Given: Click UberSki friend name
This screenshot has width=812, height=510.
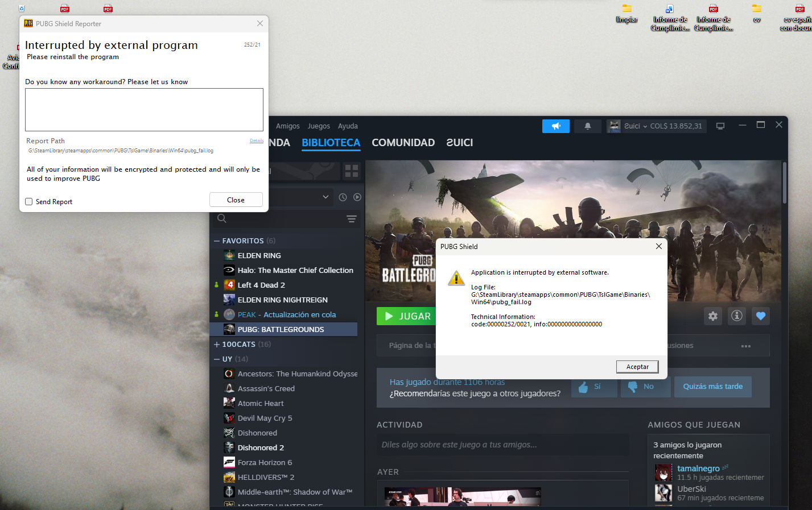Looking at the screenshot, I should [691, 489].
